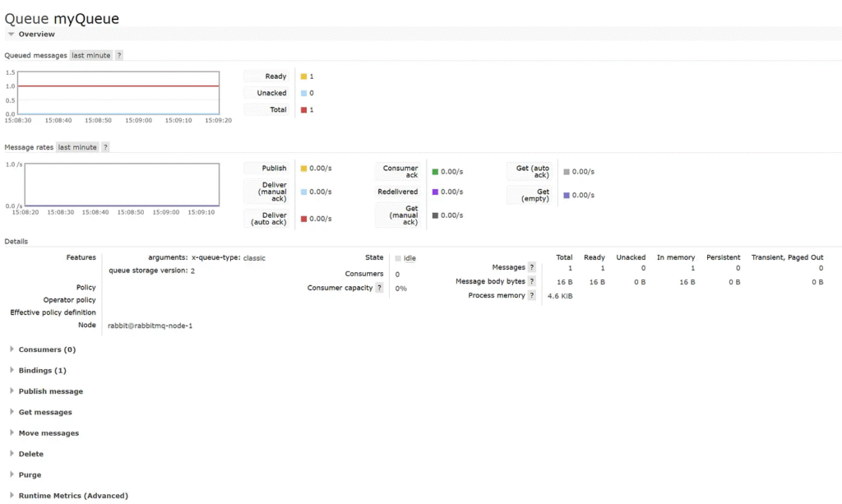This screenshot has width=842, height=504.
Task: Expand the Get messages section
Action: [45, 412]
